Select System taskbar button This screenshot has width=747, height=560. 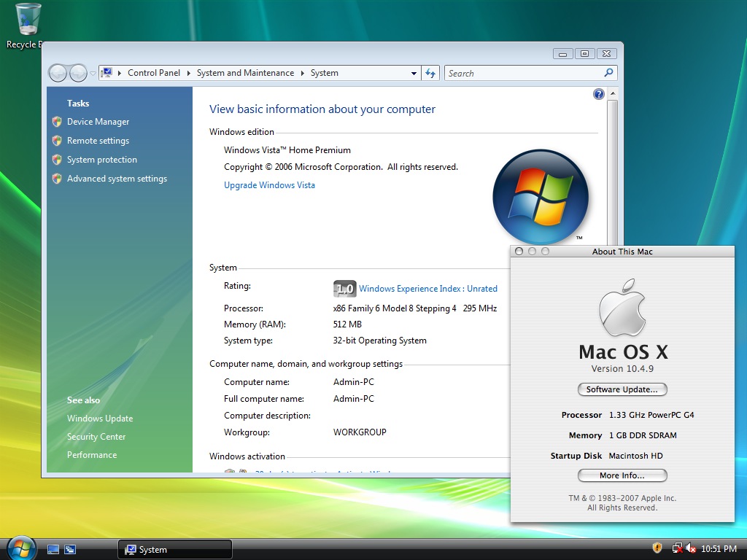tap(175, 550)
